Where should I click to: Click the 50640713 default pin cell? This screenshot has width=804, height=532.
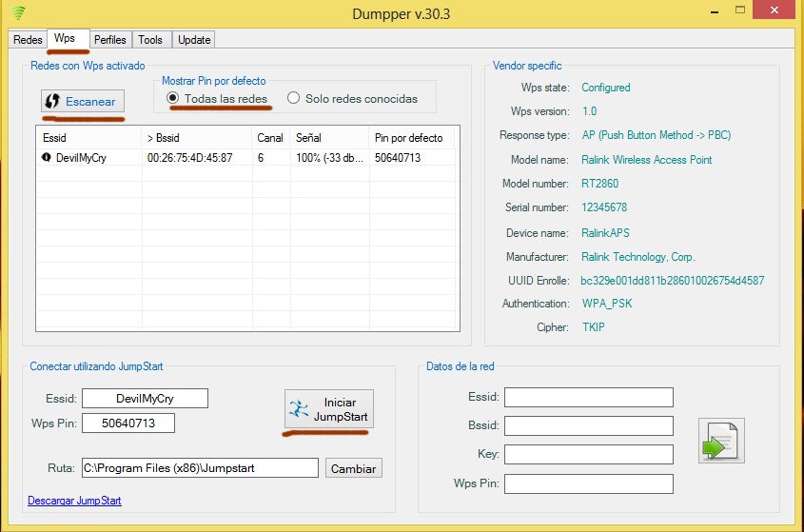click(398, 157)
